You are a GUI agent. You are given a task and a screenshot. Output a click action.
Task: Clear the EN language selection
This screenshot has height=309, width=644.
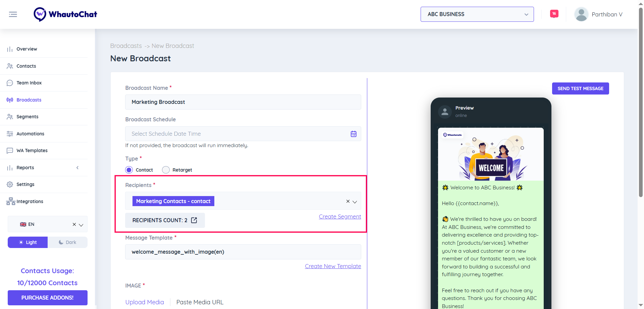click(74, 225)
